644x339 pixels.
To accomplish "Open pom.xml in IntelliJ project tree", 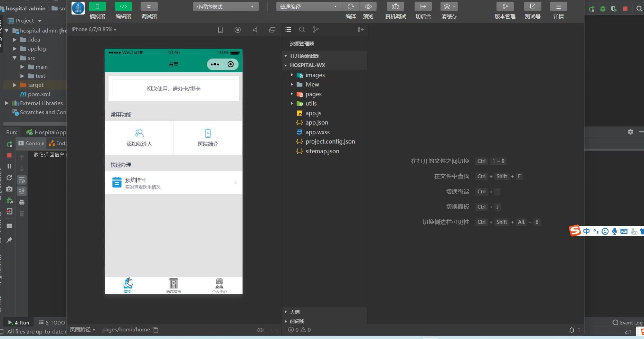I will 35,94.
